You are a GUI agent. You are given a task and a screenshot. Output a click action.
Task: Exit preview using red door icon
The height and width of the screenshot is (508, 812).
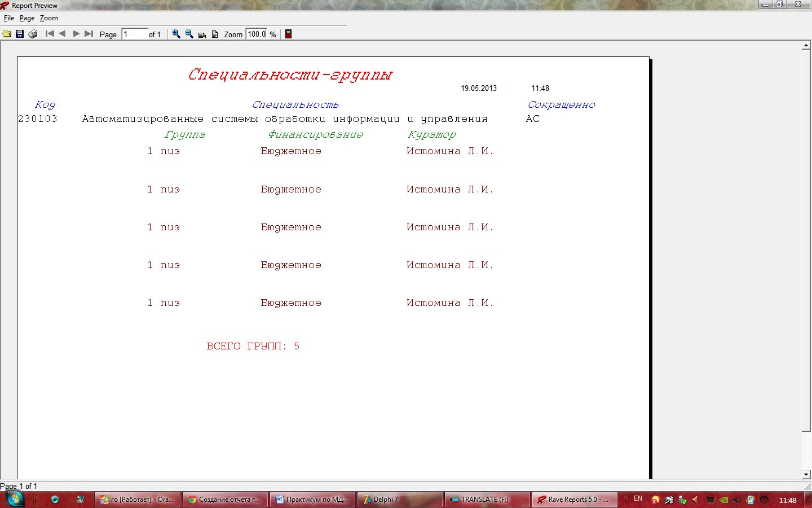(288, 34)
